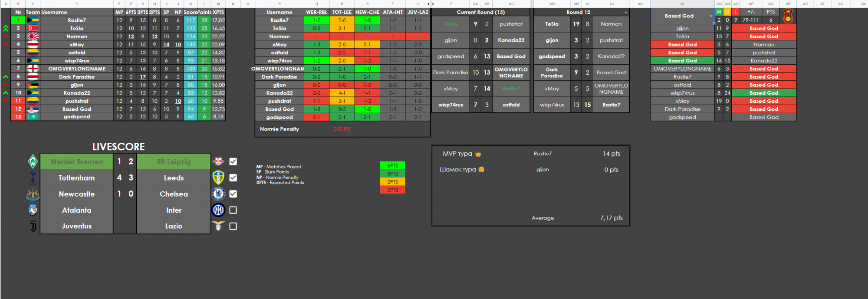Viewport: 868px width, 299px height.
Task: Tick the Juventus vs Lazio checkbox
Action: coord(233,226)
